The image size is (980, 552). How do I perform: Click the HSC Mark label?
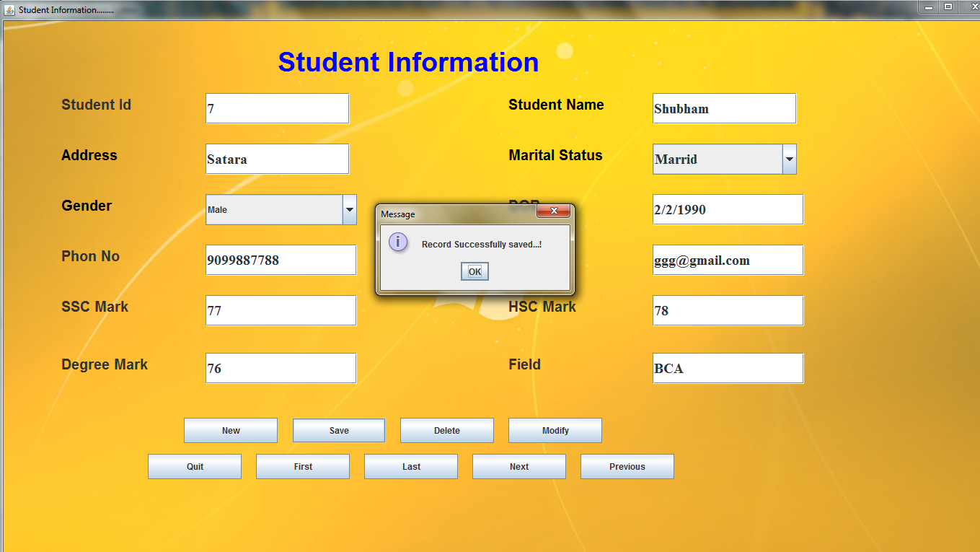pyautogui.click(x=542, y=307)
